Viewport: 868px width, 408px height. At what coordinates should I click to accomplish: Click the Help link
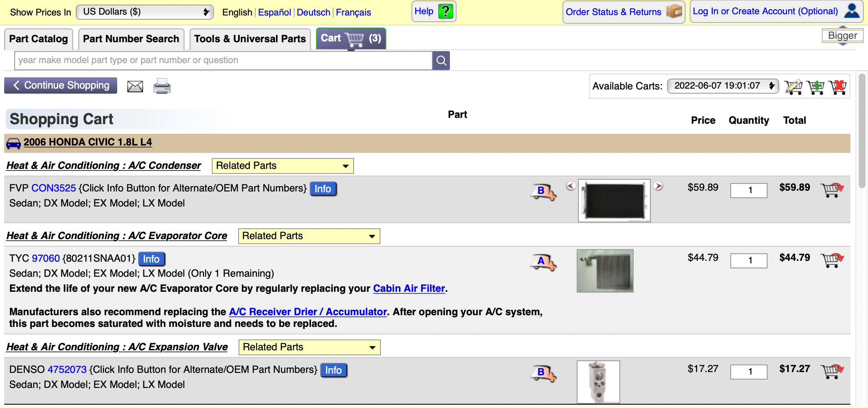click(424, 11)
